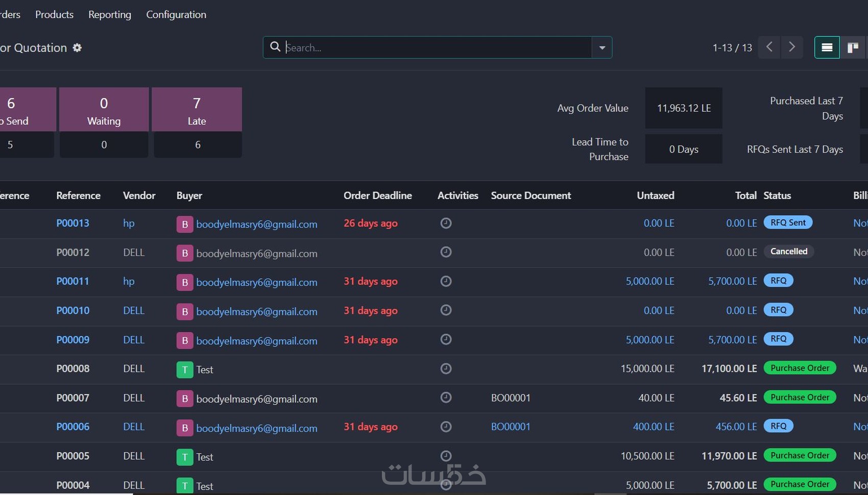Sort by Vendor column header
The width and height of the screenshot is (868, 495).
pos(139,195)
